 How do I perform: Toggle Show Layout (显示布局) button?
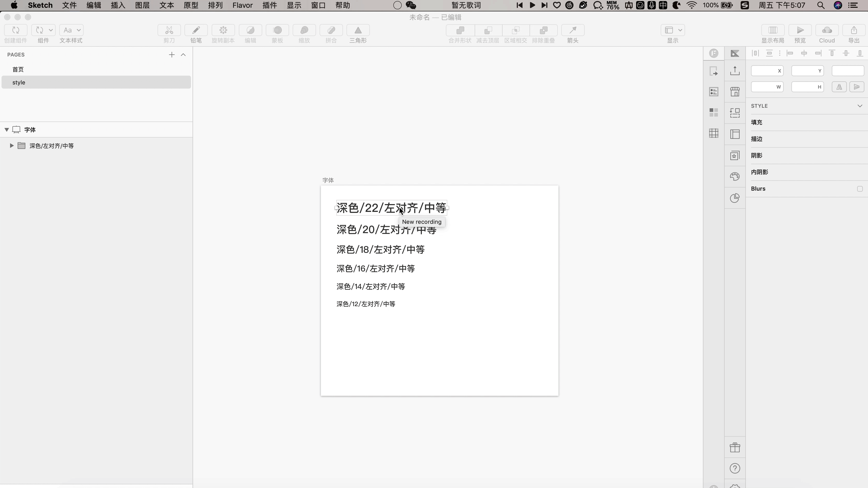coord(773,30)
